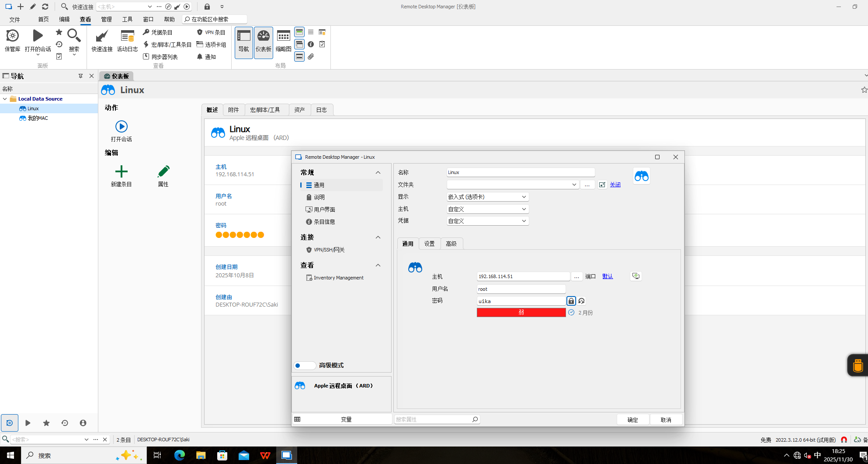Click the 打开的会话 play icon in ribbon
868x464 pixels.
tap(38, 36)
